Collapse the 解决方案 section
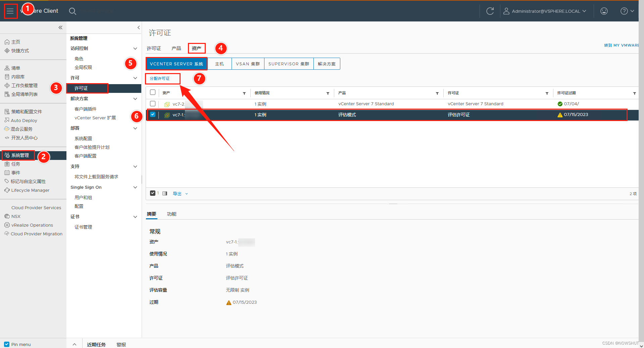Image resolution: width=644 pixels, height=348 pixels. pos(135,99)
